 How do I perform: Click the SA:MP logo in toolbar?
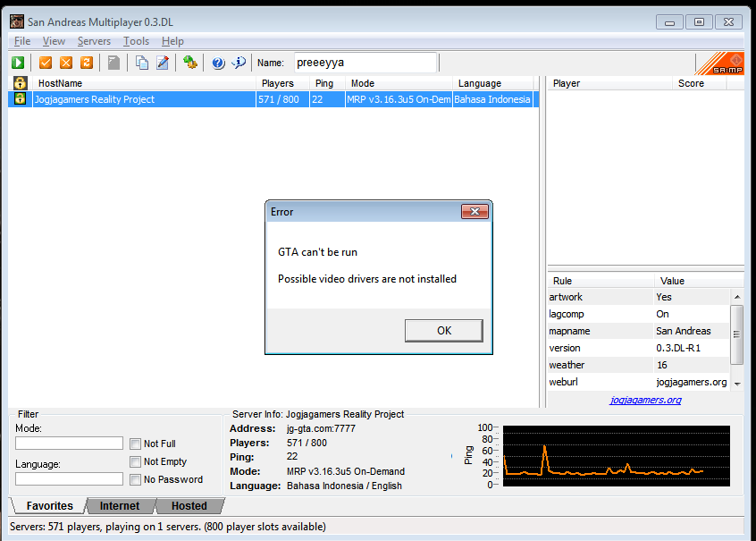tap(719, 63)
